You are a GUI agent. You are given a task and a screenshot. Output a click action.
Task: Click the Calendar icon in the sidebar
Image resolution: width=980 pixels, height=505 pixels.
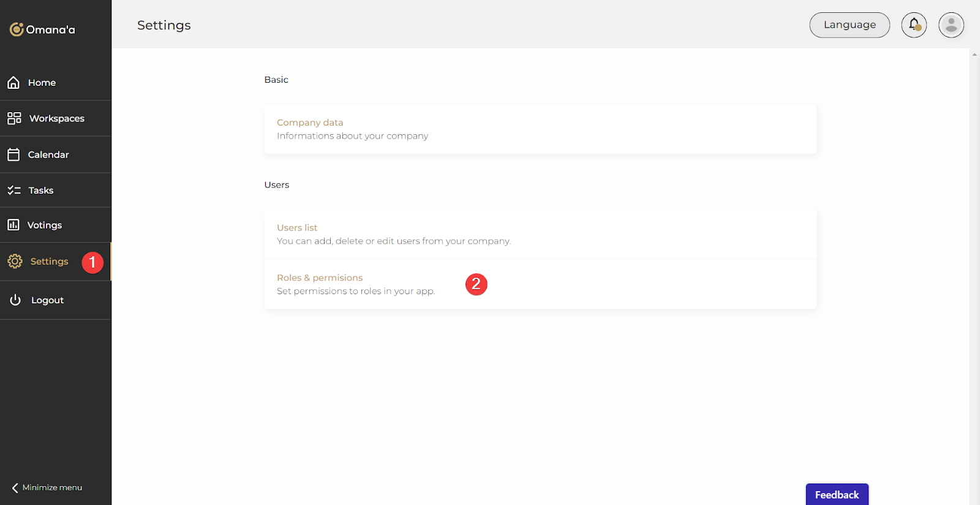(x=13, y=154)
